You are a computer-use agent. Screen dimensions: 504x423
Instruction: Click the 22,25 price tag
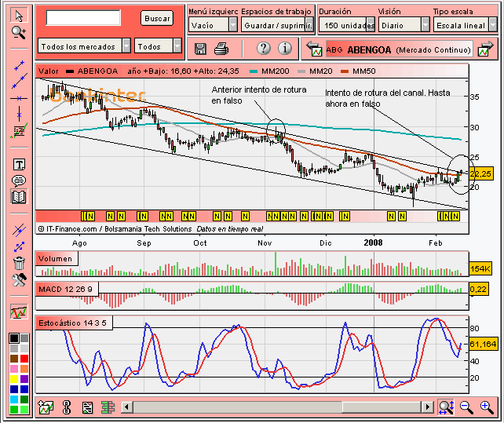[480, 174]
